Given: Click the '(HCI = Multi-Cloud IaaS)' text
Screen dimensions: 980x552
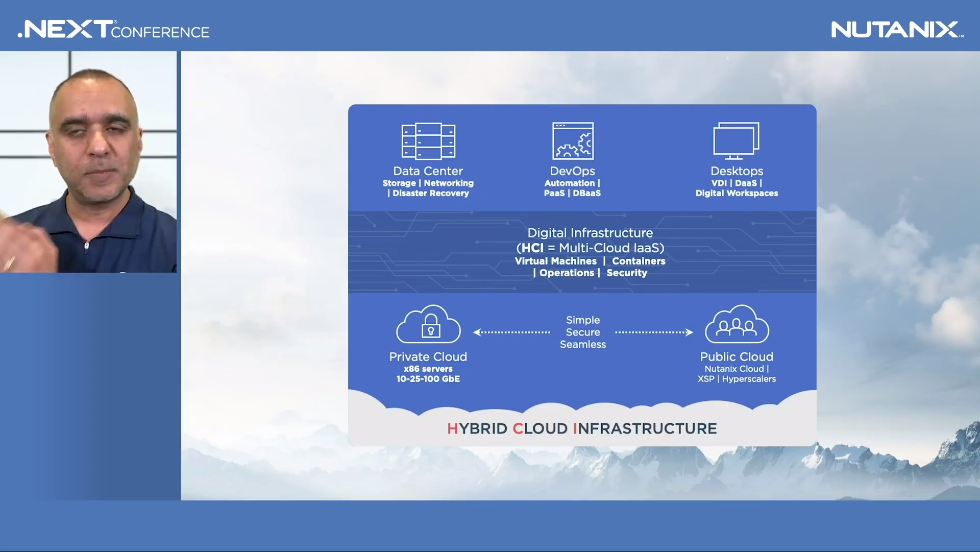Looking at the screenshot, I should 590,248.
